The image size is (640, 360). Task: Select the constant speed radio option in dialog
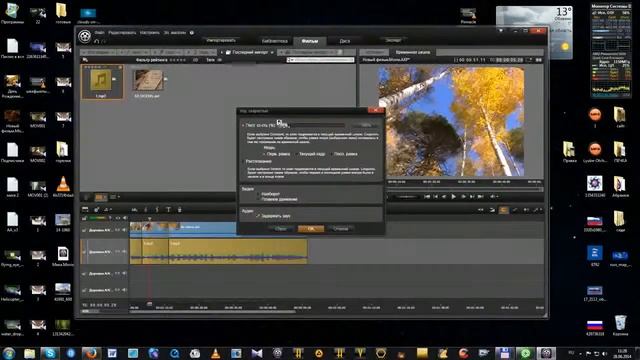(243, 125)
